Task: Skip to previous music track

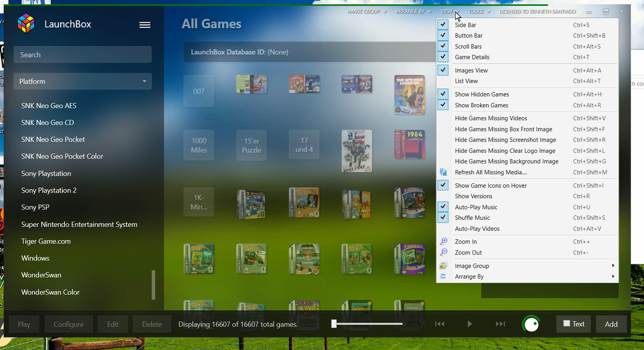Action: (x=440, y=324)
